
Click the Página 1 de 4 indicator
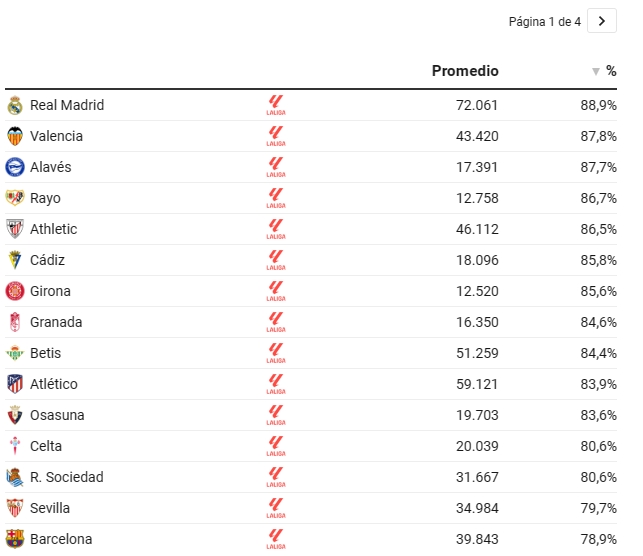[x=544, y=21]
